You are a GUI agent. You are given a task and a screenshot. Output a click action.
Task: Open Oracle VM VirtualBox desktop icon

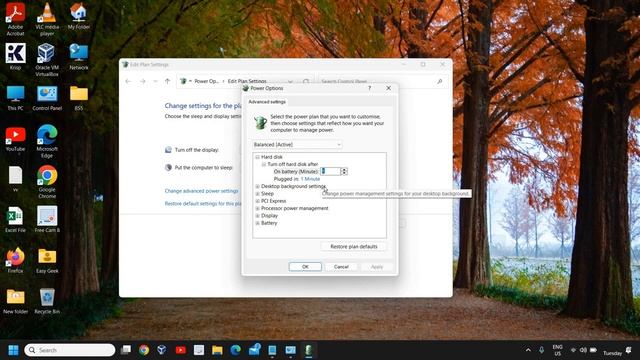(x=47, y=60)
